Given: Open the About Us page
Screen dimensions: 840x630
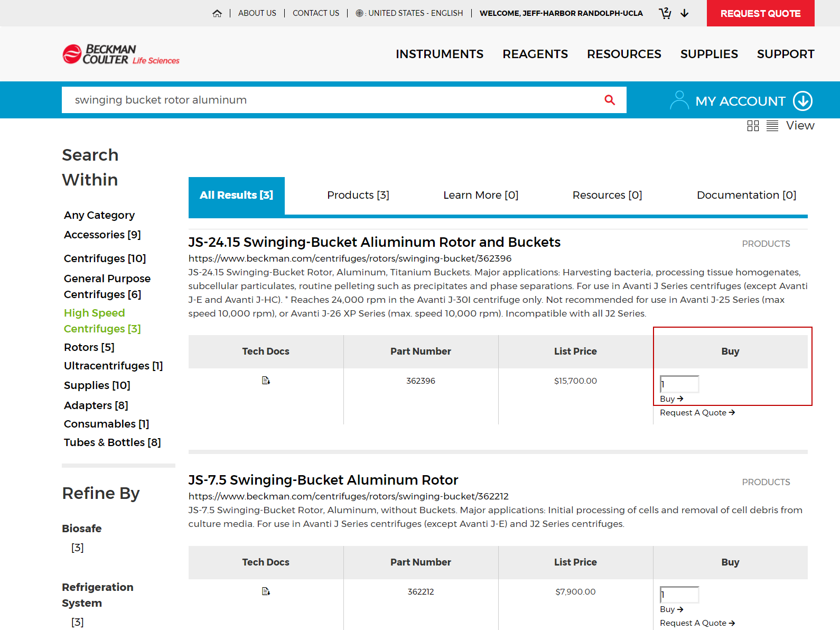Looking at the screenshot, I should (257, 13).
